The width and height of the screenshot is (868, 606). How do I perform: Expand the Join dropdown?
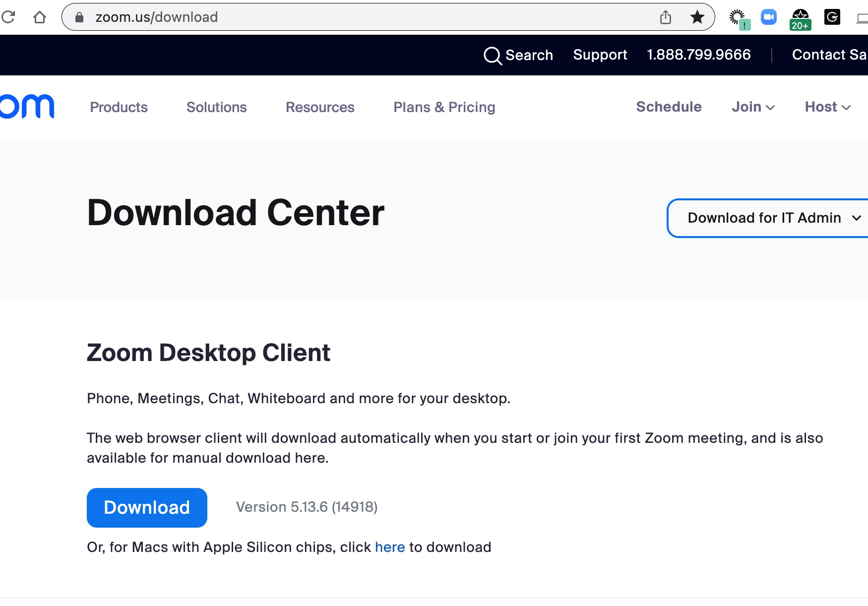(753, 107)
